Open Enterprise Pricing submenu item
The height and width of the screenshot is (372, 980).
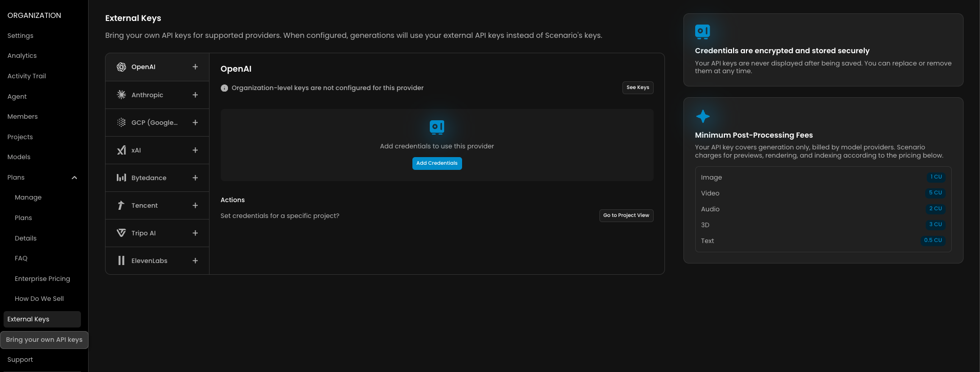[43, 279]
